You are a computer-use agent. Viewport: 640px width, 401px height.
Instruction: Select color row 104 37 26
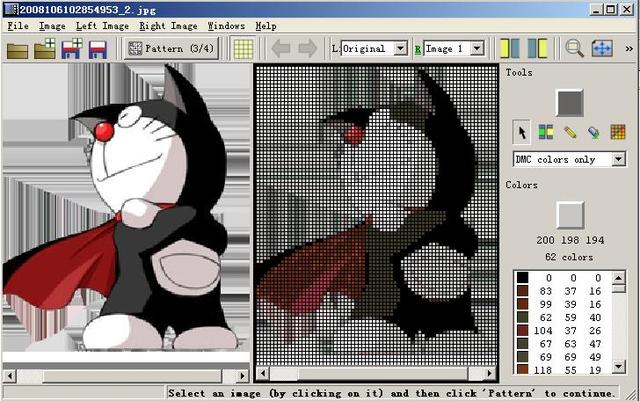[562, 330]
